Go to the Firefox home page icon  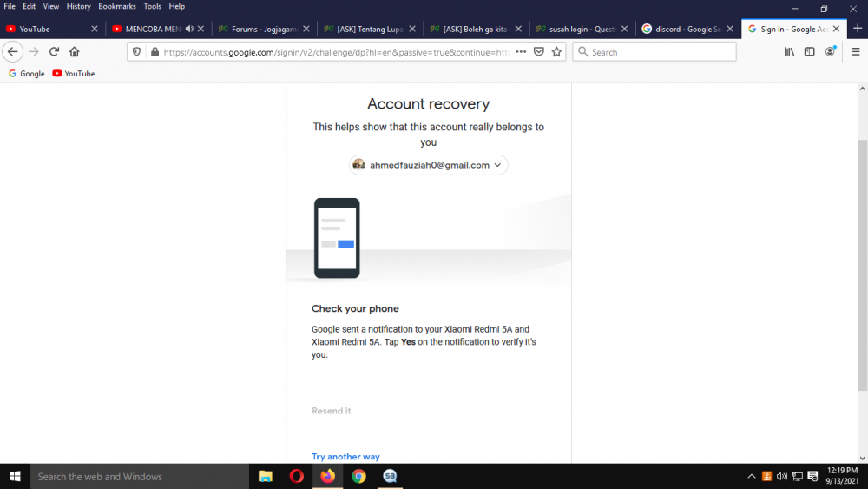(x=74, y=51)
